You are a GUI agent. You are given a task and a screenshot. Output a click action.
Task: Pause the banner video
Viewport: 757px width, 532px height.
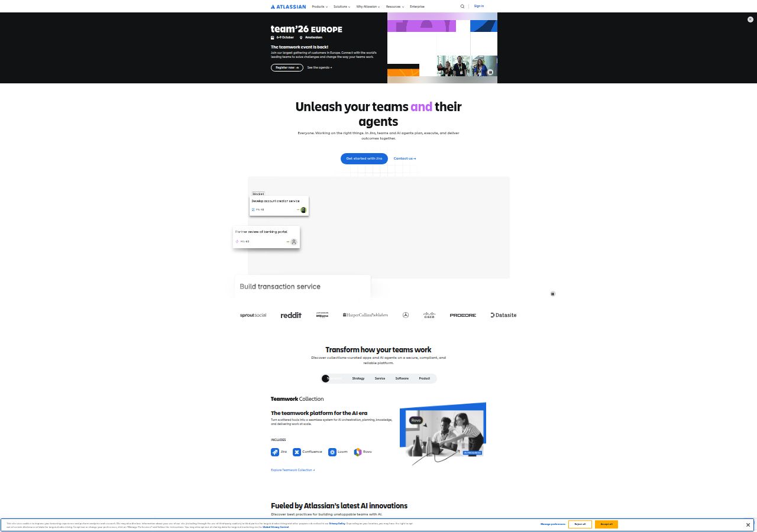pyautogui.click(x=490, y=72)
